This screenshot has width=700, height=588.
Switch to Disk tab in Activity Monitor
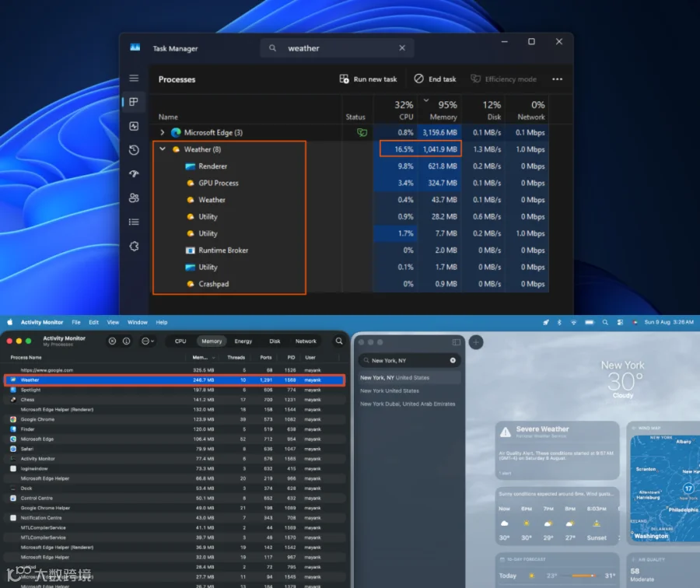coord(275,341)
